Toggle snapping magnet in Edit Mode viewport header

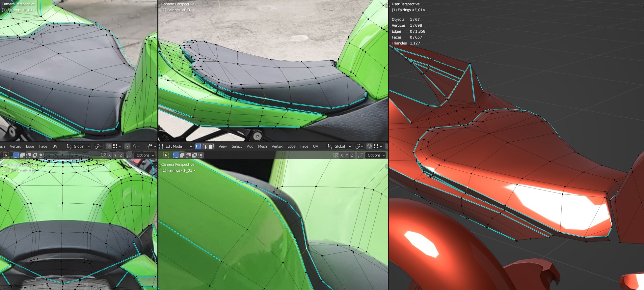[369, 146]
